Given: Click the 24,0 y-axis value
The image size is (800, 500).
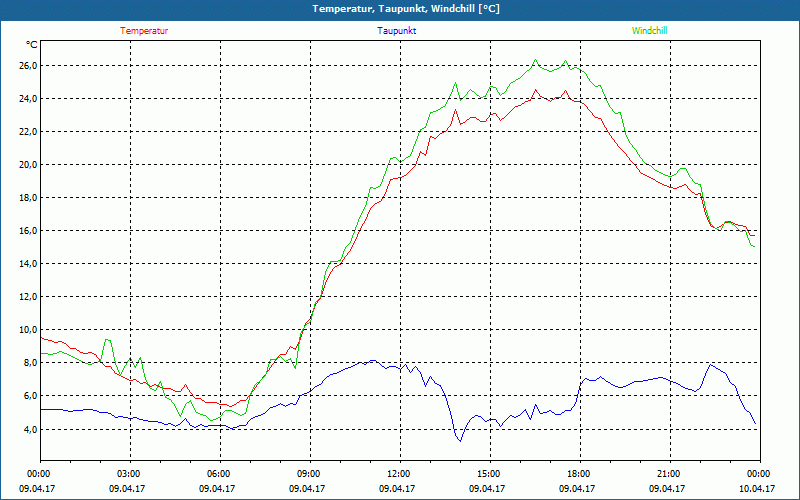Looking at the screenshot, I should [28, 98].
